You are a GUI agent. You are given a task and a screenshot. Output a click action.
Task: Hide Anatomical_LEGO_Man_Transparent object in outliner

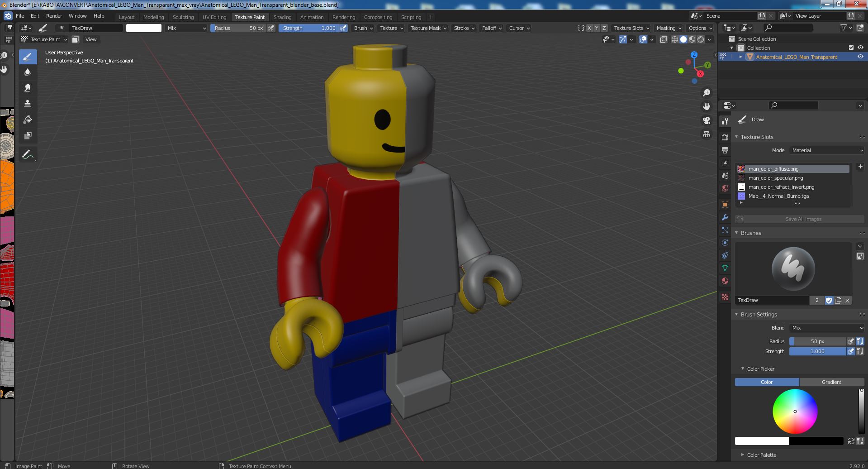tap(860, 57)
